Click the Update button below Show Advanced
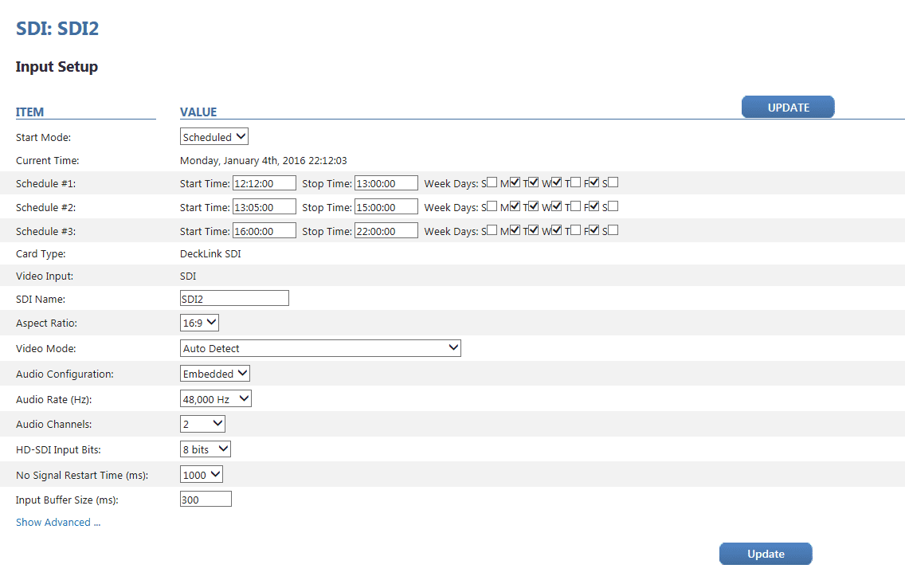 tap(766, 554)
